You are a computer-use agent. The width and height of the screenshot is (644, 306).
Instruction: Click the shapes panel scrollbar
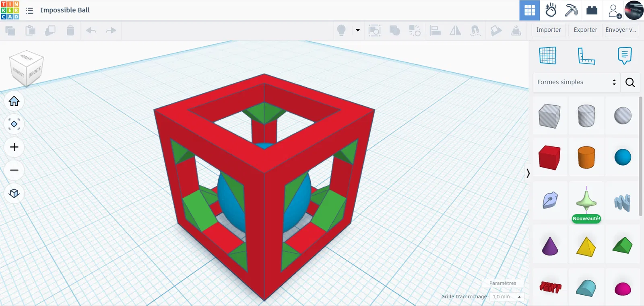coord(641,156)
